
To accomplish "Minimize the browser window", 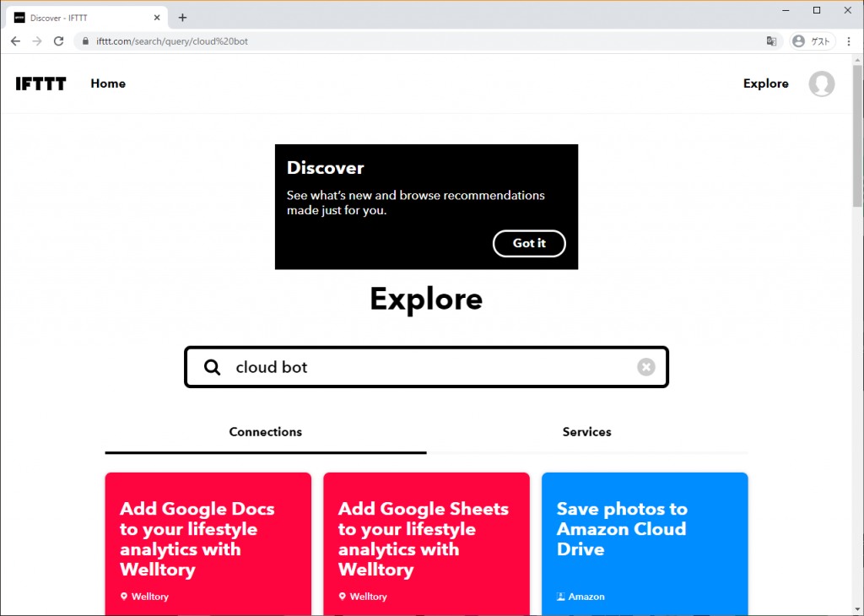I will 786,10.
